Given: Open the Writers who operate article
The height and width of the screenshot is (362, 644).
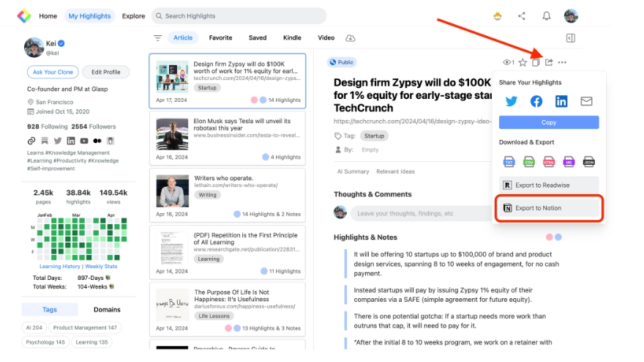Looking at the screenshot, I should click(227, 196).
